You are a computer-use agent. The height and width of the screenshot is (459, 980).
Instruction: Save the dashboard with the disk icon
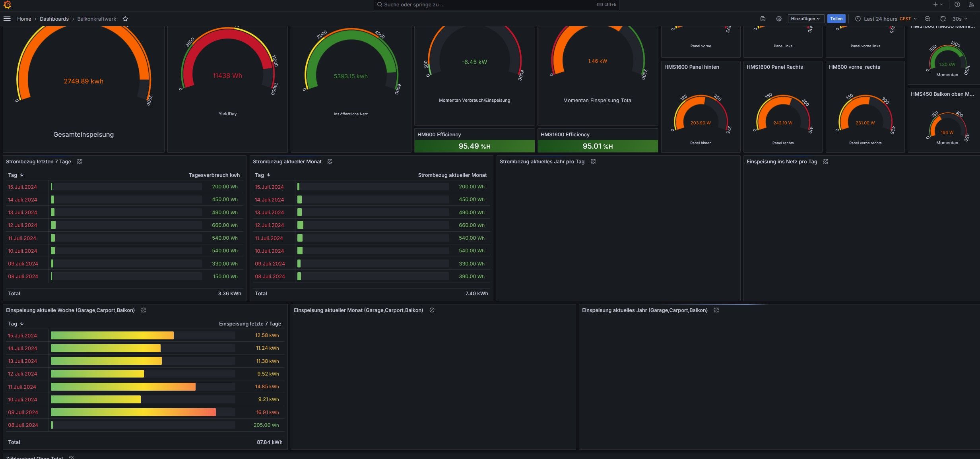763,19
